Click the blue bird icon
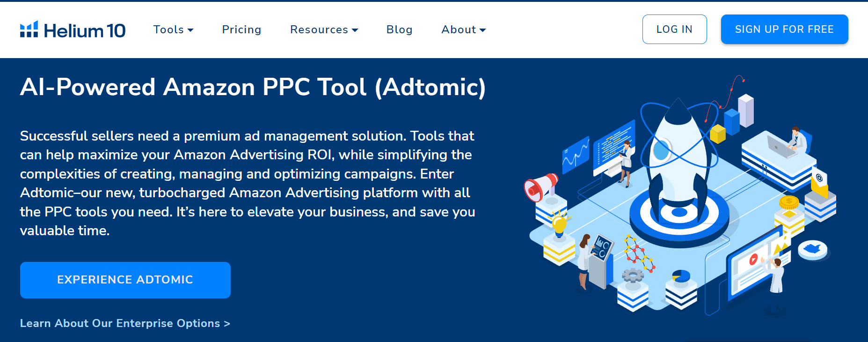Viewport: 868px width, 342px height. pyautogui.click(x=813, y=248)
